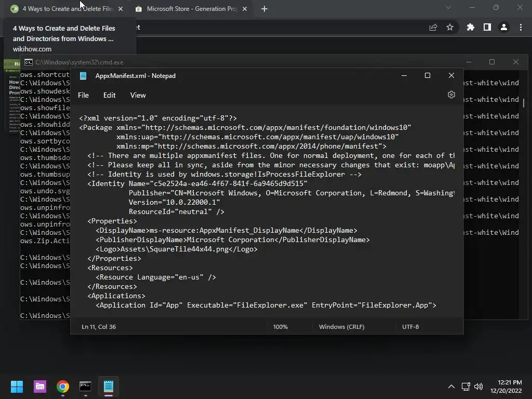Image resolution: width=532 pixels, height=399 pixels.
Task: Close the Microsoft Store Chrome tab
Action: pos(245,9)
